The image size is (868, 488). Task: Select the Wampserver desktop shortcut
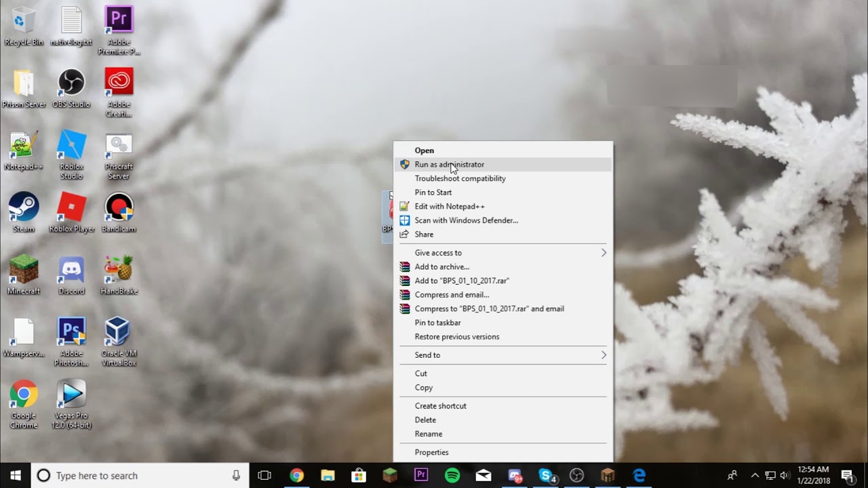click(24, 338)
